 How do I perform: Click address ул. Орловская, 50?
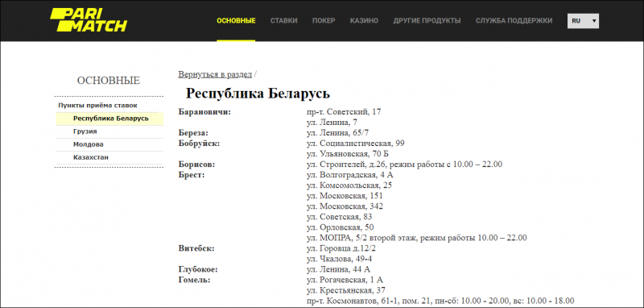coord(340,227)
